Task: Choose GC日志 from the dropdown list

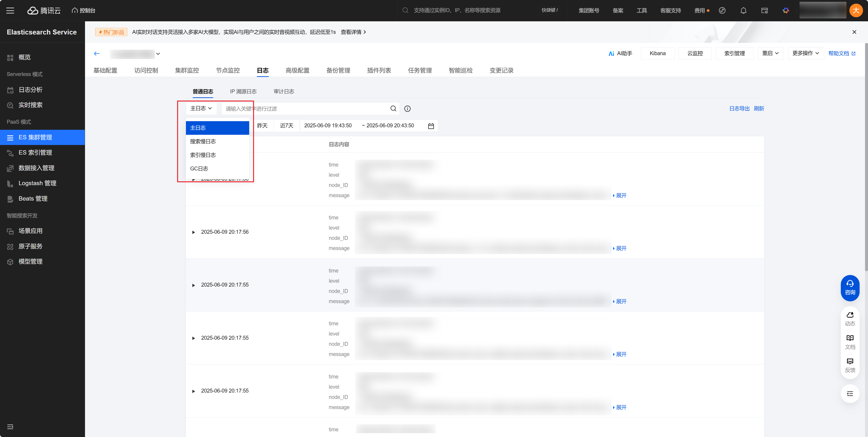Action: coord(217,169)
